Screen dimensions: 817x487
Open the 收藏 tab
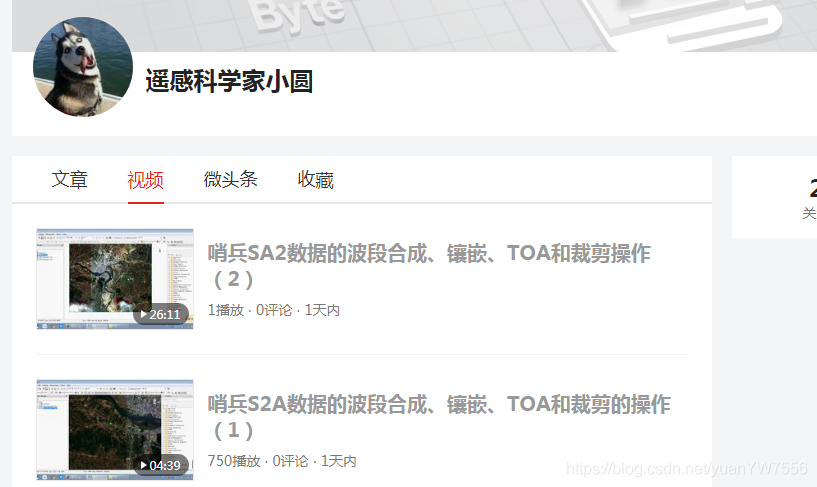click(316, 180)
